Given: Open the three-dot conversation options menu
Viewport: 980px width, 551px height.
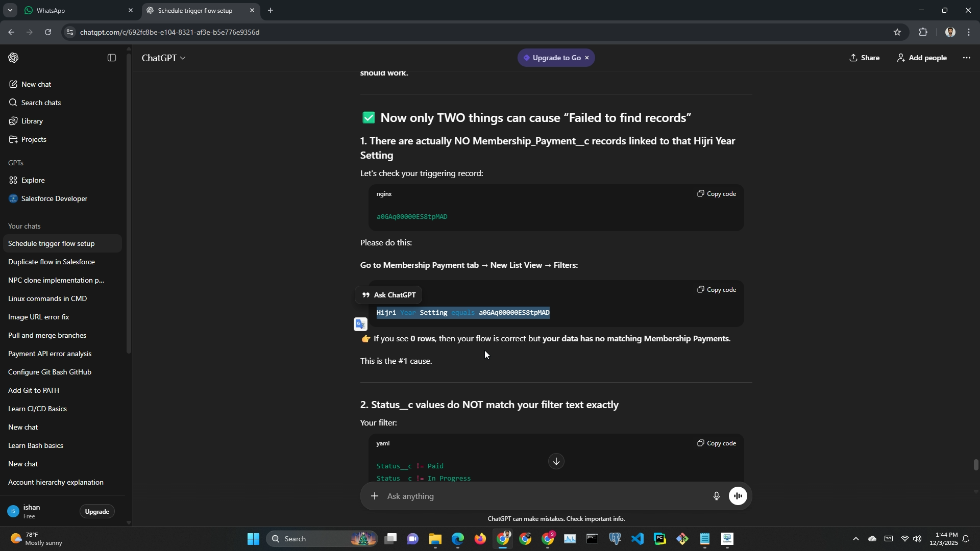Looking at the screenshot, I should (x=966, y=58).
